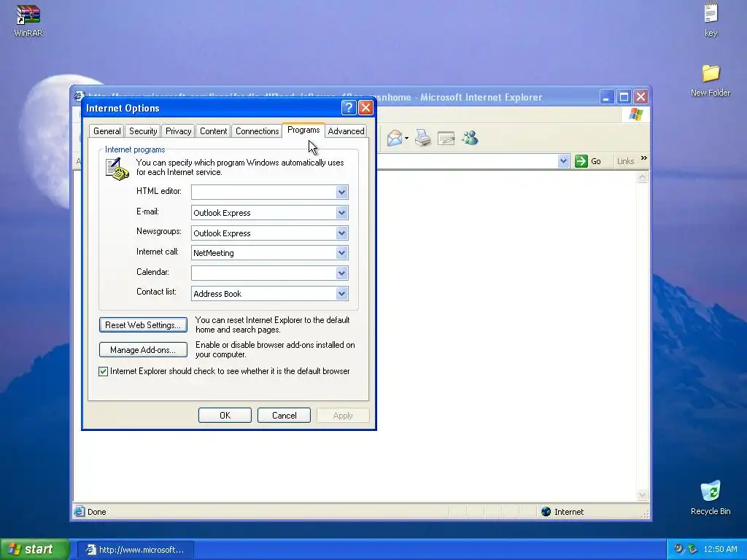The image size is (747, 560).
Task: Open the Mail icon's dropdown arrow
Action: pyautogui.click(x=406, y=139)
